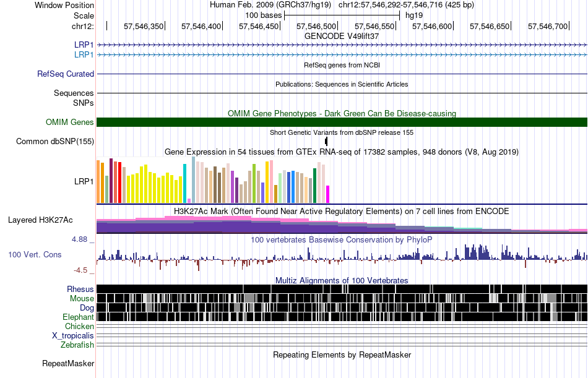The image size is (588, 378).
Task: Click the Window Position track label
Action: tap(64, 5)
